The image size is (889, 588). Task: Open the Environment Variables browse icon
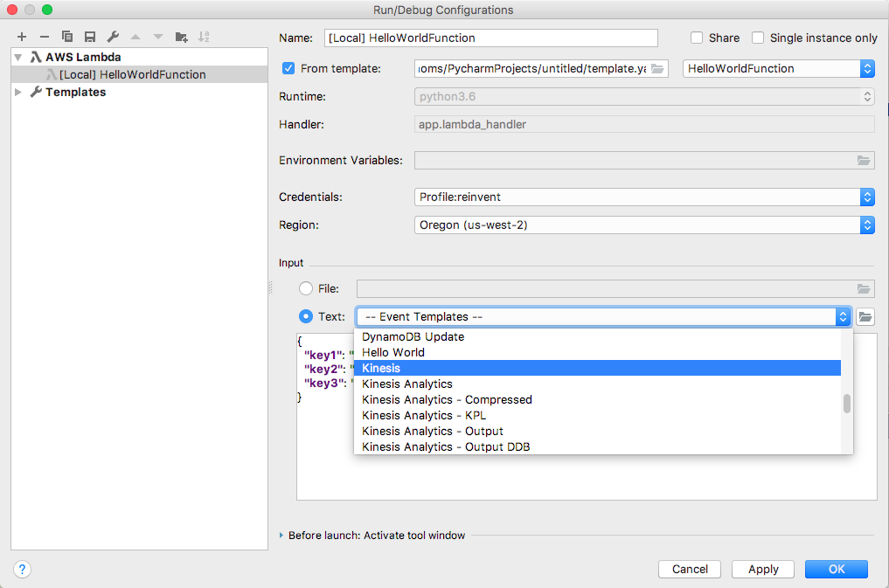(864, 160)
